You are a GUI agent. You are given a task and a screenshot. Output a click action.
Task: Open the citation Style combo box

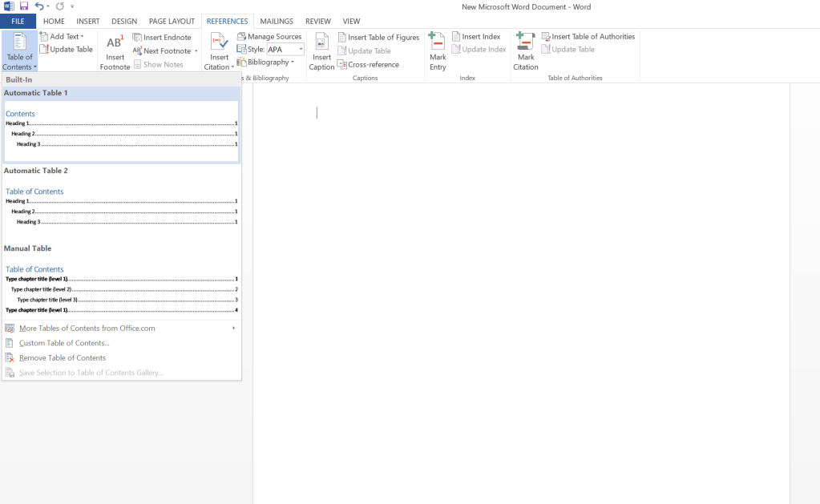(285, 50)
